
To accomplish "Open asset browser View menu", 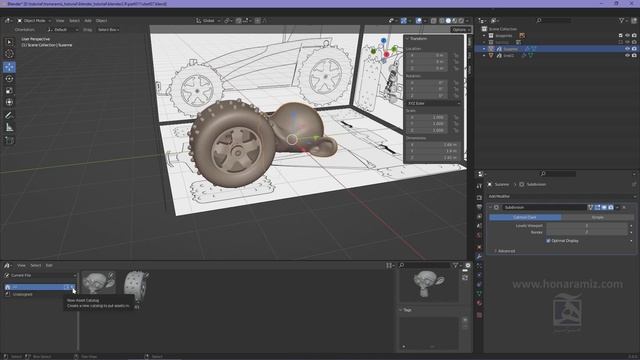I will pyautogui.click(x=21, y=265).
